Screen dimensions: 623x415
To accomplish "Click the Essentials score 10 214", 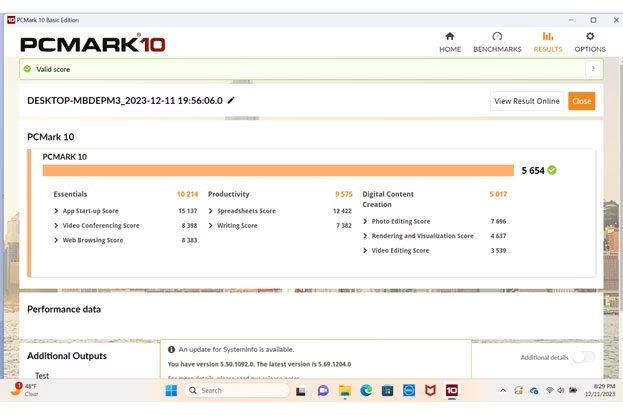I will click(188, 194).
